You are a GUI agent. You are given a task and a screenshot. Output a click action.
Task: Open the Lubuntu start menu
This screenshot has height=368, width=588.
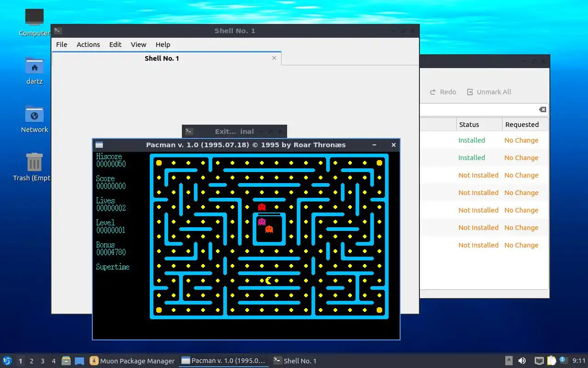coord(7,361)
